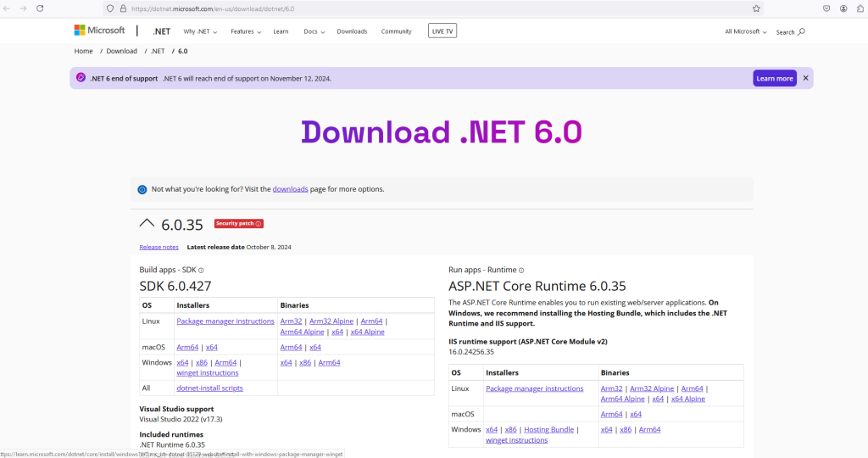Screen dimensions: 868x458
Task: Open the All Microsoft dropdown
Action: 746,31
